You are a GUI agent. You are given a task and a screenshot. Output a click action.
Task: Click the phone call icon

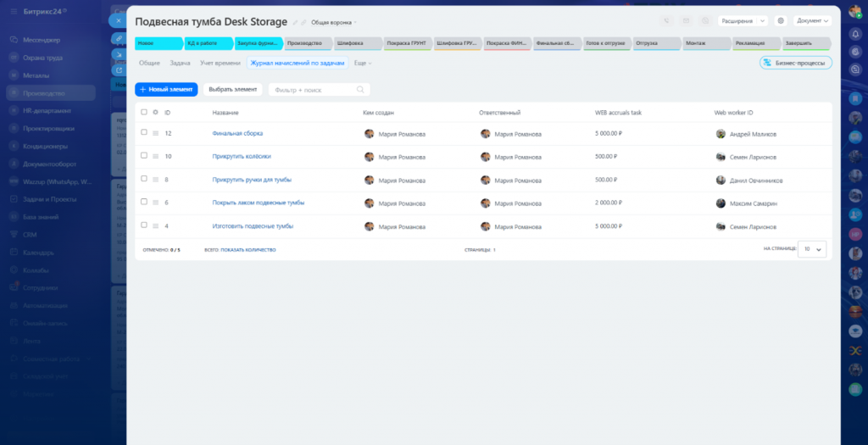tap(666, 21)
